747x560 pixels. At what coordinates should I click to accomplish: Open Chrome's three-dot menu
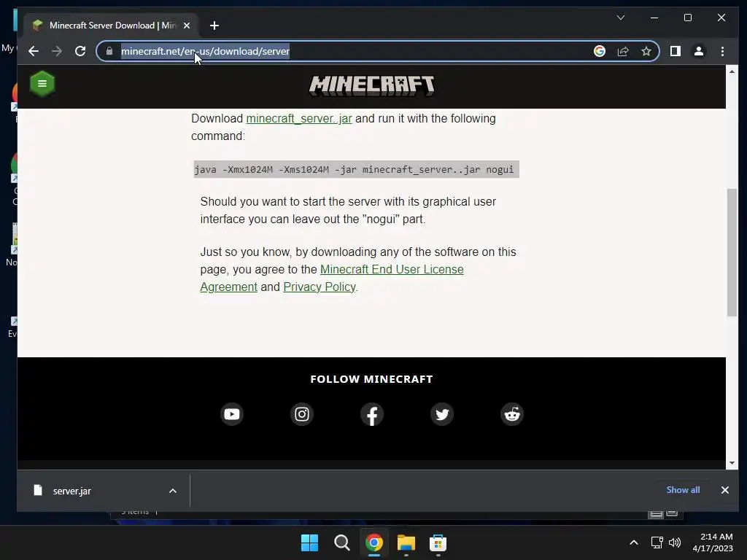point(723,51)
